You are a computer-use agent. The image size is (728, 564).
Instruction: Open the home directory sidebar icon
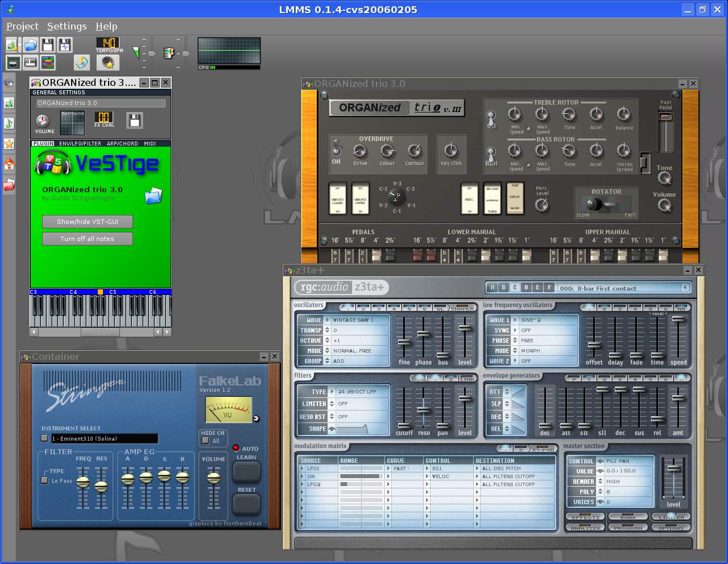pyautogui.click(x=9, y=164)
